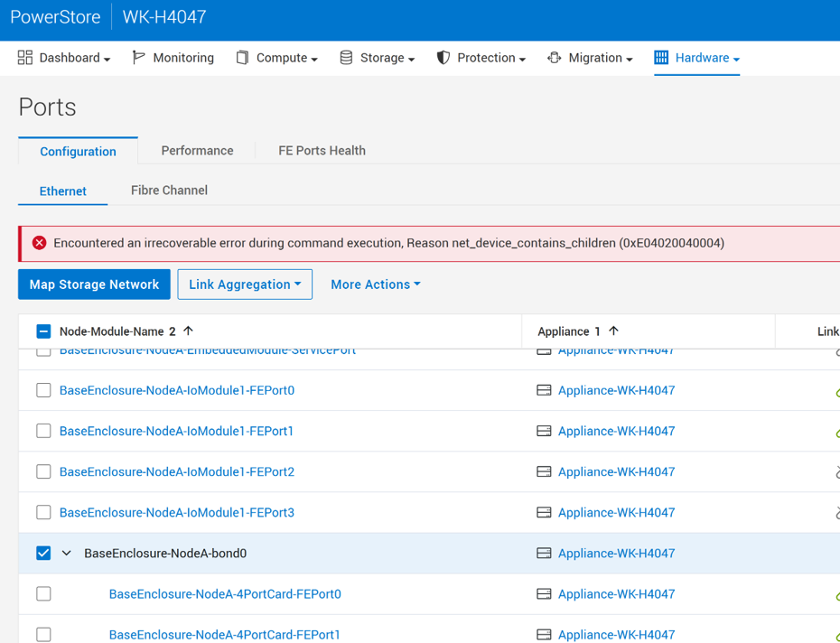
Task: Click the Compute icon in navigation
Action: pos(242,57)
